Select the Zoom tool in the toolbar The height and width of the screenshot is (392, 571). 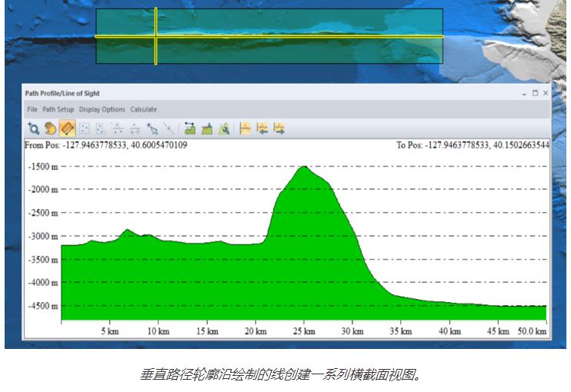coord(33,128)
